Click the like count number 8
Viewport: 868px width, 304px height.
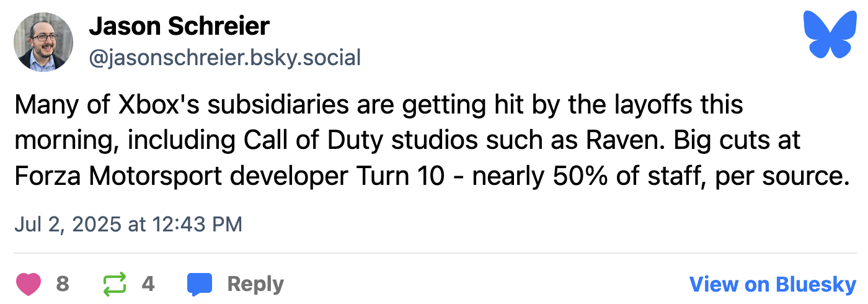pos(62,284)
